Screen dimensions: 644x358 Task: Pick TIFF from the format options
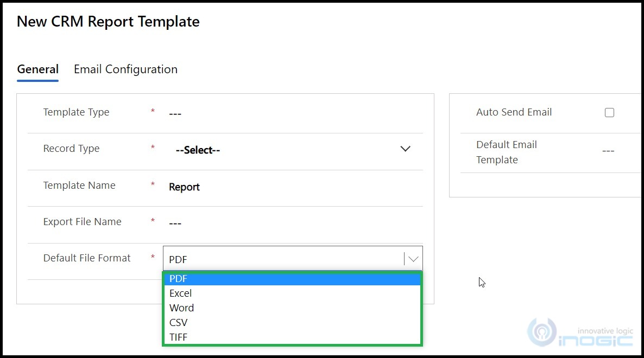pos(293,337)
